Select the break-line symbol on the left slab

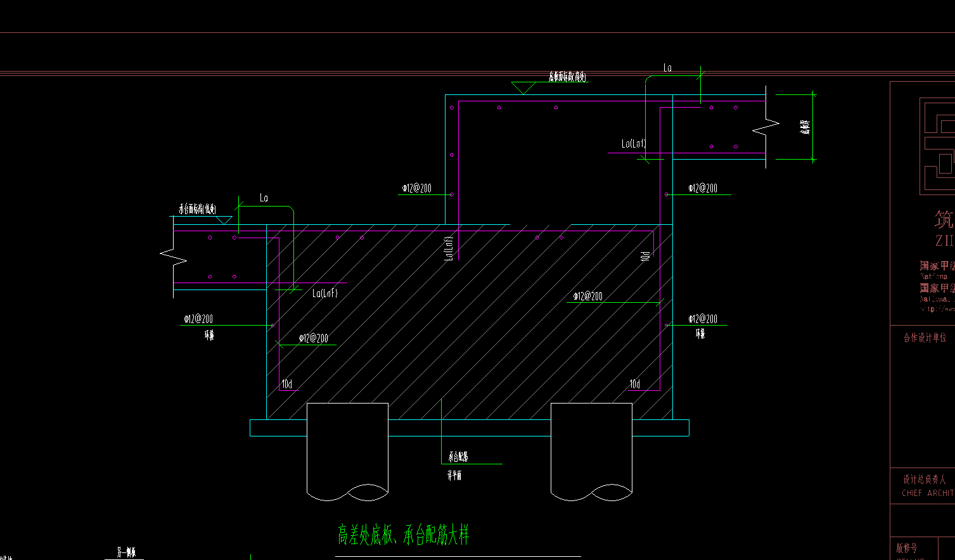[x=174, y=257]
